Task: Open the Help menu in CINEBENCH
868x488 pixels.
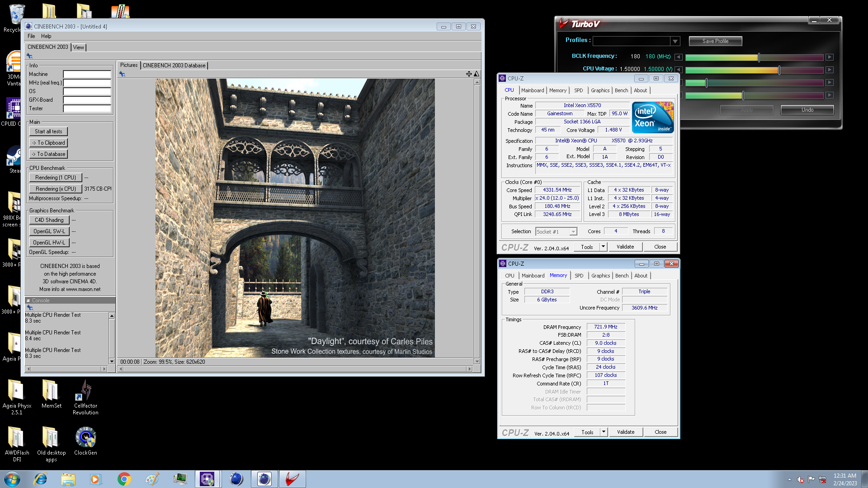Action: coord(46,36)
